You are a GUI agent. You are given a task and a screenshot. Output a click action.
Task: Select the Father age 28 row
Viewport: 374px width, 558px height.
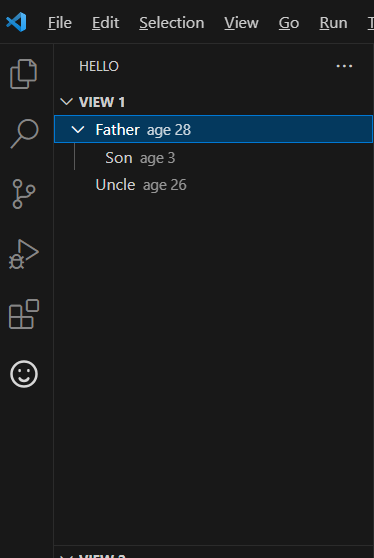point(214,129)
